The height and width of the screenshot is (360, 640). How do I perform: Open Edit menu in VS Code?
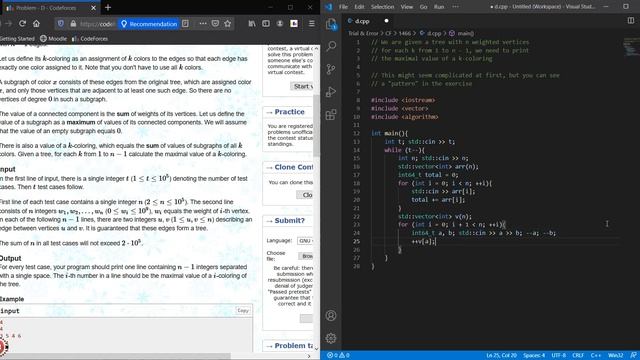[x=359, y=7]
